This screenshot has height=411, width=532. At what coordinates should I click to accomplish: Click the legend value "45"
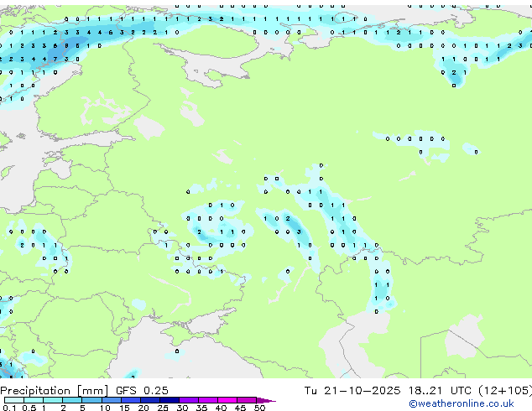(x=240, y=408)
